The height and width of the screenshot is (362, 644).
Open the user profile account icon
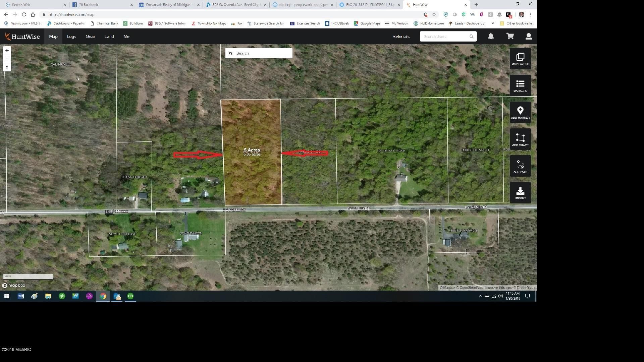(529, 36)
